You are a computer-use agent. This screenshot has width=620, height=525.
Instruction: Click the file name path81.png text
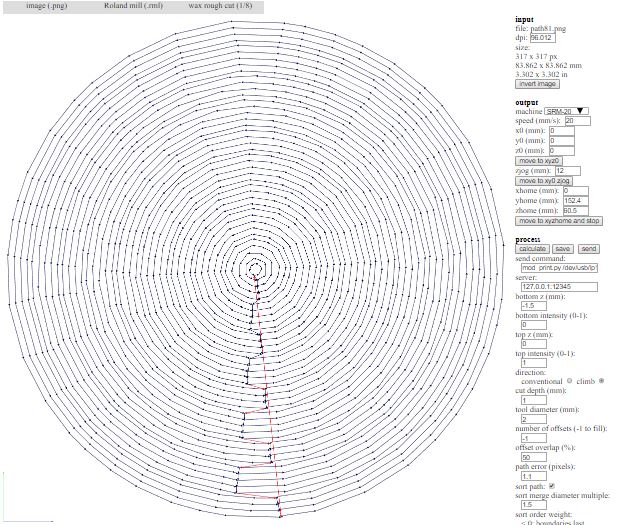tap(548, 28)
